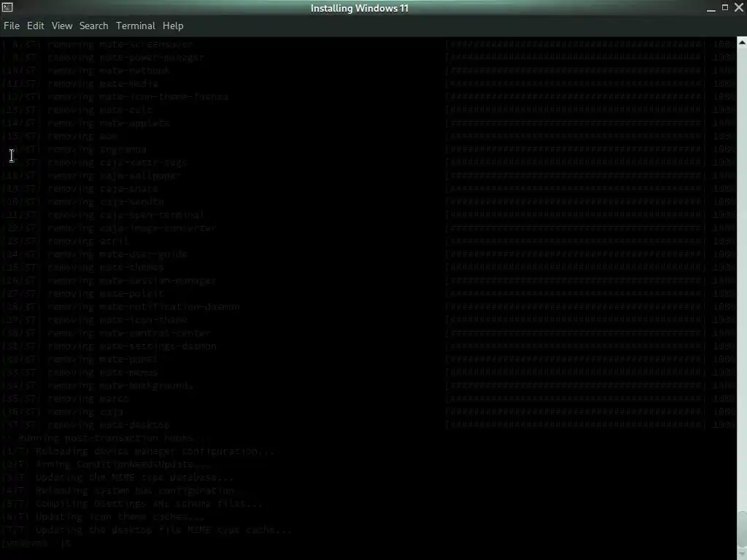Click the 'removing mate-session-manager' line
747x560 pixels.
point(109,281)
